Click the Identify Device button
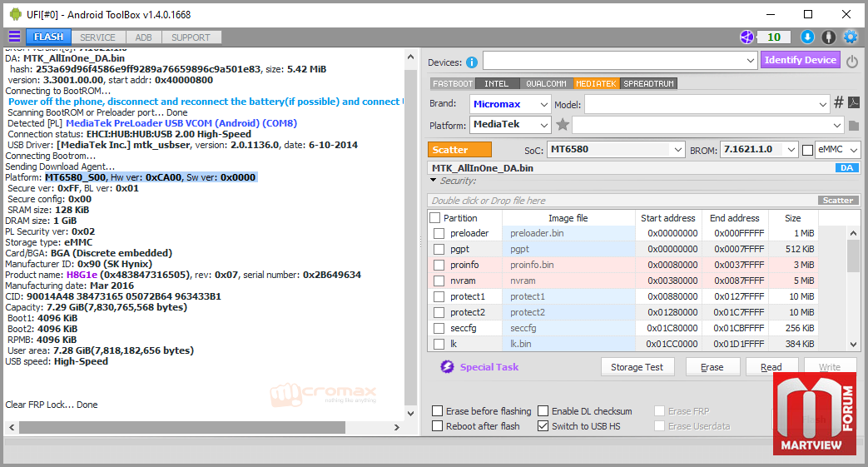This screenshot has width=868, height=467. point(801,60)
